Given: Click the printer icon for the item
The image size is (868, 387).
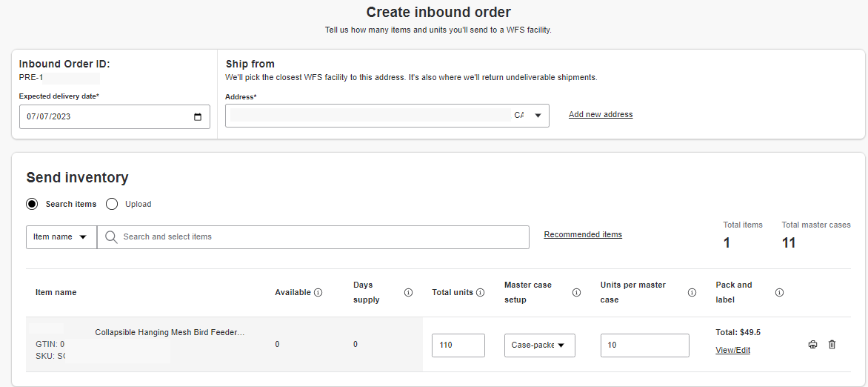Looking at the screenshot, I should click(x=812, y=345).
